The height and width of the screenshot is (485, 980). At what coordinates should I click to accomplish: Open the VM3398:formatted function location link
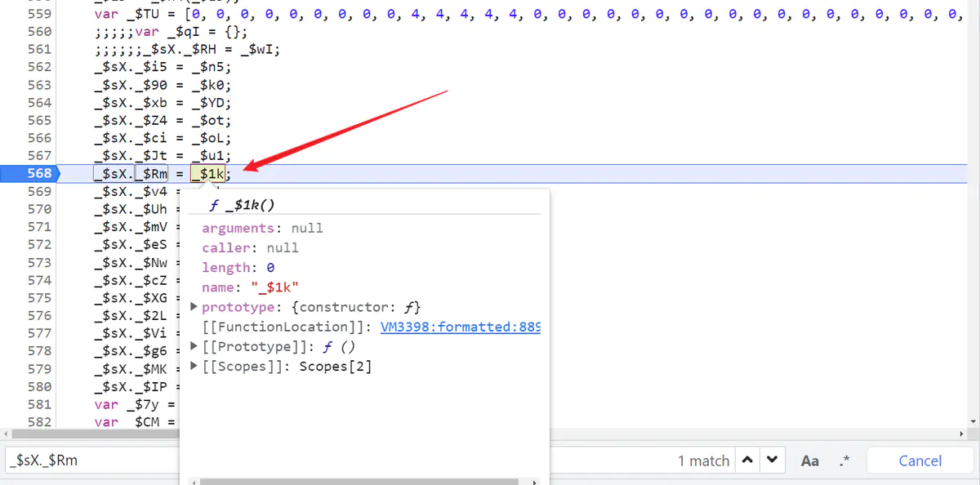click(460, 327)
